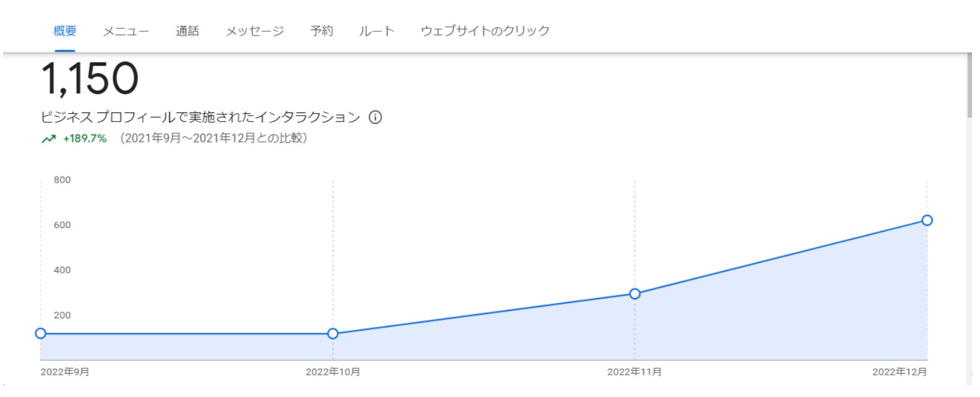
Task: Click the 1,150 total interactions number
Action: pos(90,79)
